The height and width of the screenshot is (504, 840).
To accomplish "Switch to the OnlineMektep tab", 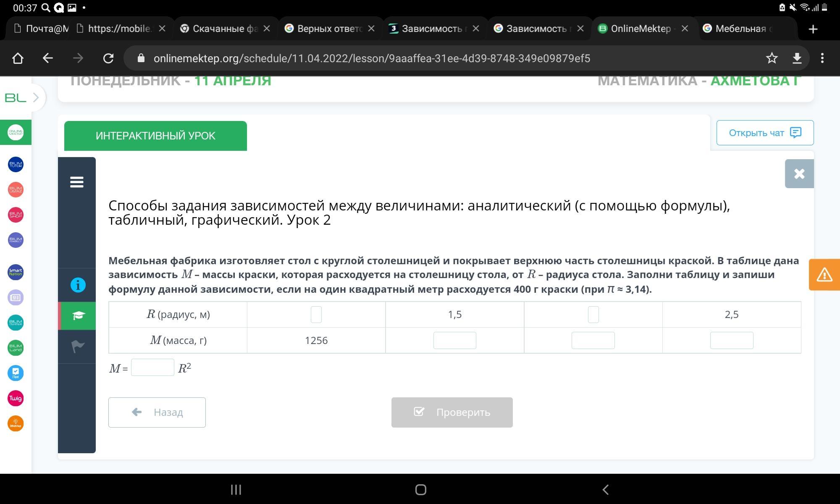I will point(640,29).
